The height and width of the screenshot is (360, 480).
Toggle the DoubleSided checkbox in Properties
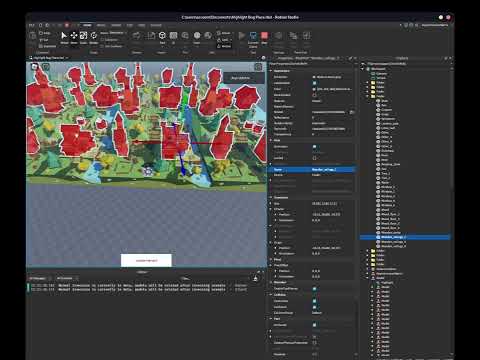coord(314,95)
